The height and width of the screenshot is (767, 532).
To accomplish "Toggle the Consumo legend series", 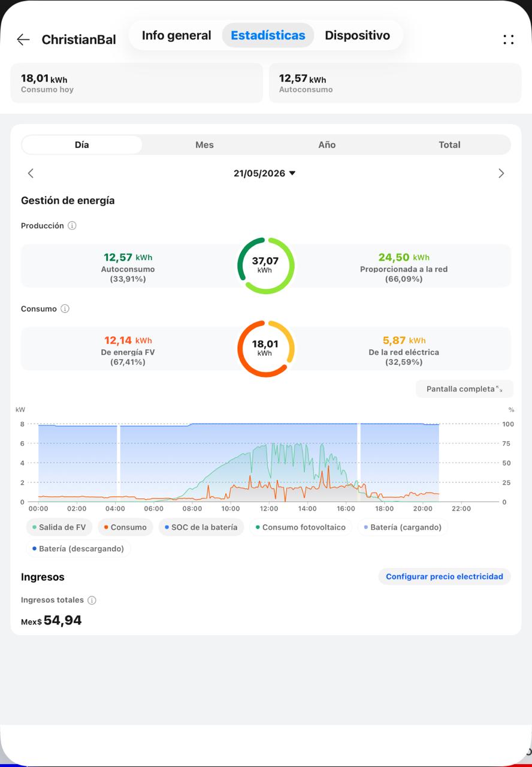I will click(x=125, y=527).
